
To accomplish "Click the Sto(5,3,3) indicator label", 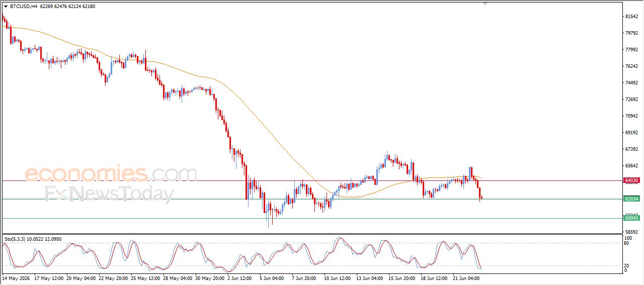I will click(16, 239).
